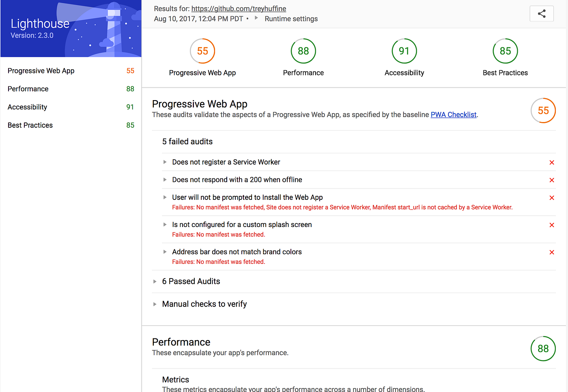Expand the Does not register a Service Worker audit
568x392 pixels.
[x=165, y=162]
